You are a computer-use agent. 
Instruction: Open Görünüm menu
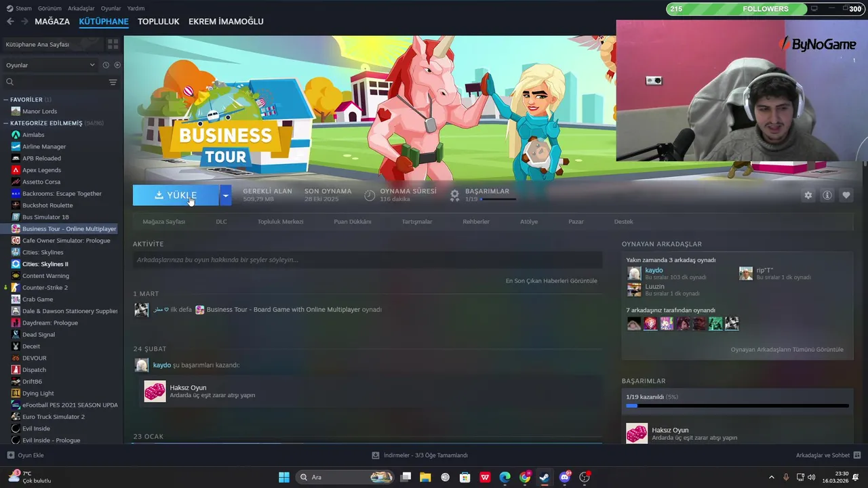pos(50,8)
